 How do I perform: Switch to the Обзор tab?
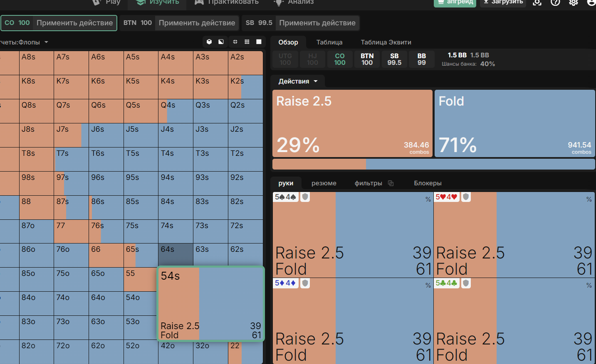[x=288, y=42]
